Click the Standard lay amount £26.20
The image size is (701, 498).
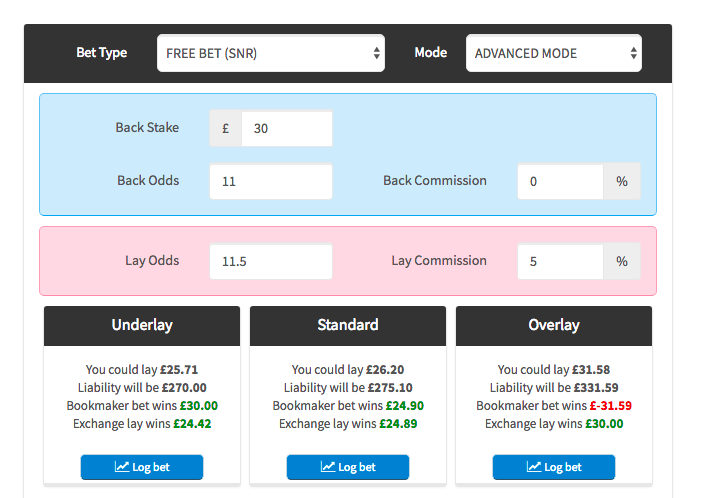coord(385,370)
